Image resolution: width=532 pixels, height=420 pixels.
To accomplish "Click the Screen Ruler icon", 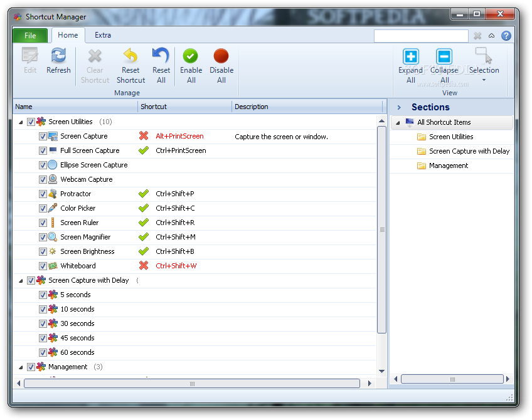I will (53, 223).
